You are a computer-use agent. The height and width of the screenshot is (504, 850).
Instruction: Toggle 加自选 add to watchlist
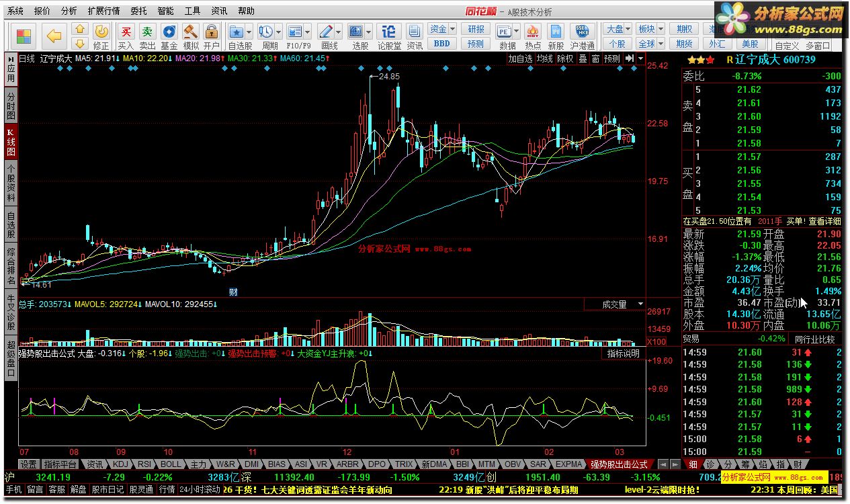coord(521,59)
